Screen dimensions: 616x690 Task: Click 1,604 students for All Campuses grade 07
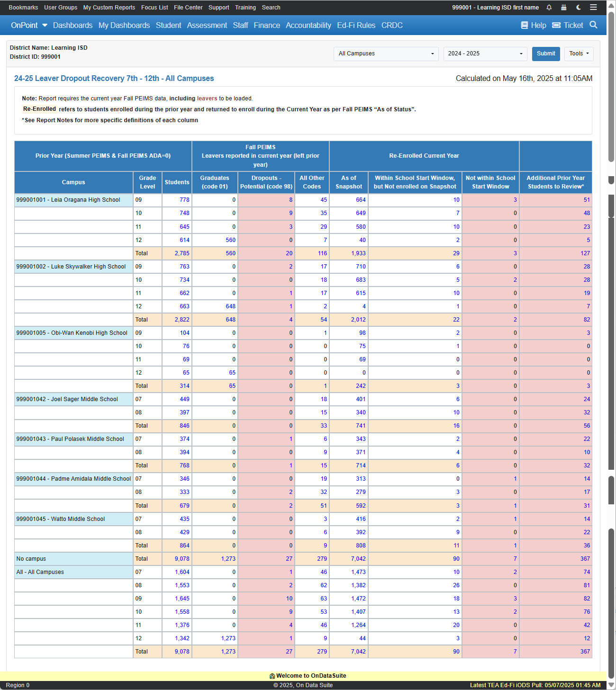(182, 572)
